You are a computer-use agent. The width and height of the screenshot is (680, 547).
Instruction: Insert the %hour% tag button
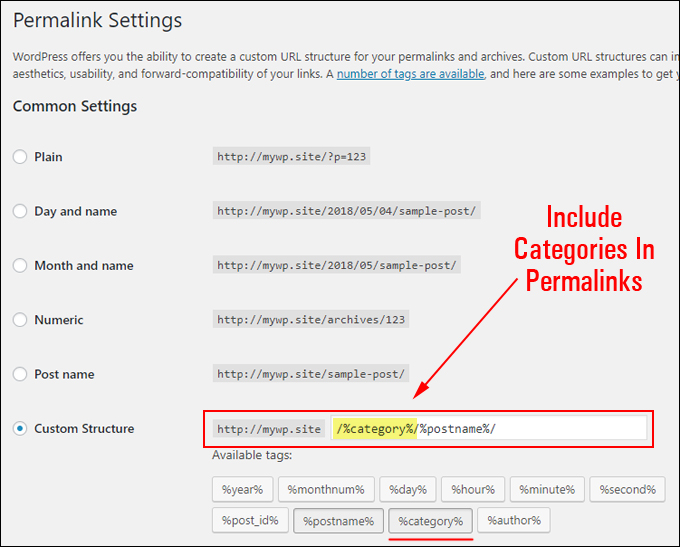(473, 489)
